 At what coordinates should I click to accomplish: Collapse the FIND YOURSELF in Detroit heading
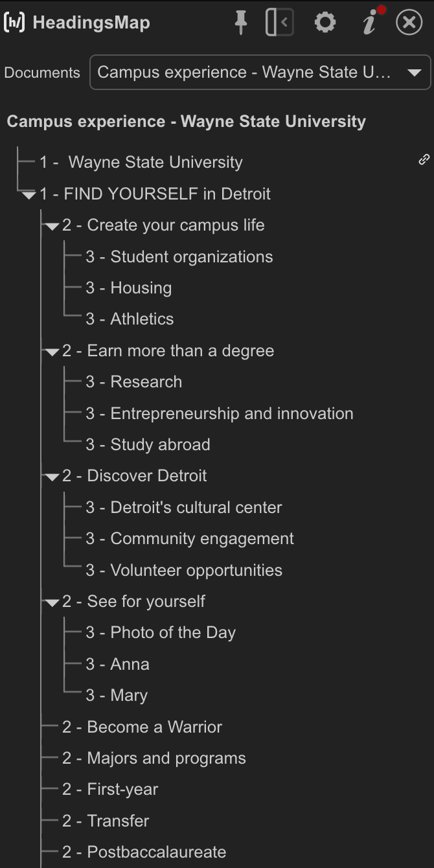(x=29, y=195)
